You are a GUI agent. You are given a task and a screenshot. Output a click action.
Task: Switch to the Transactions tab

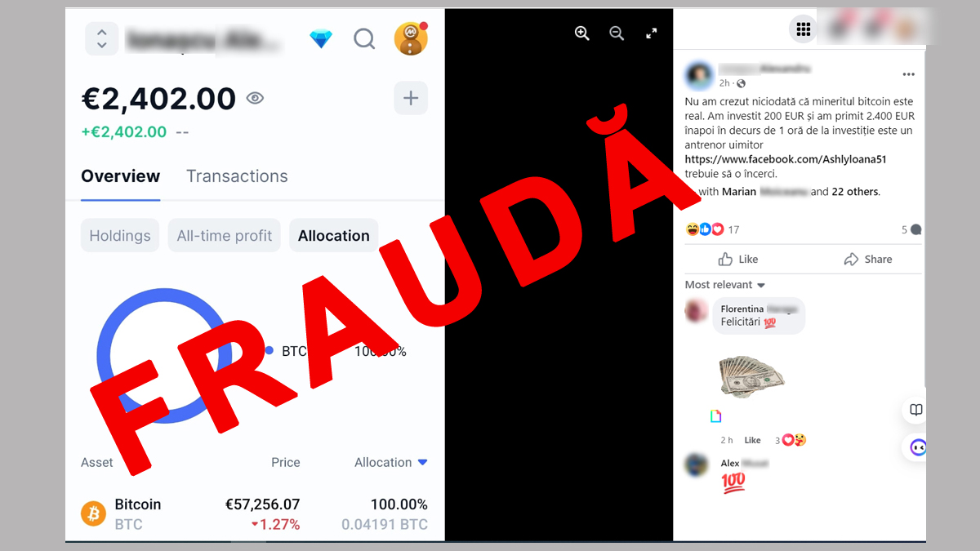[237, 176]
